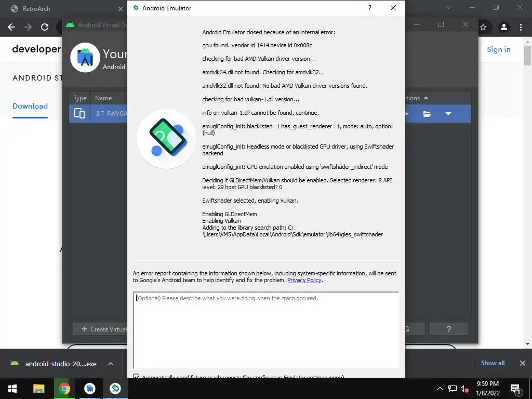Show hidden system tray icons
532x399 pixels.
click(x=440, y=389)
